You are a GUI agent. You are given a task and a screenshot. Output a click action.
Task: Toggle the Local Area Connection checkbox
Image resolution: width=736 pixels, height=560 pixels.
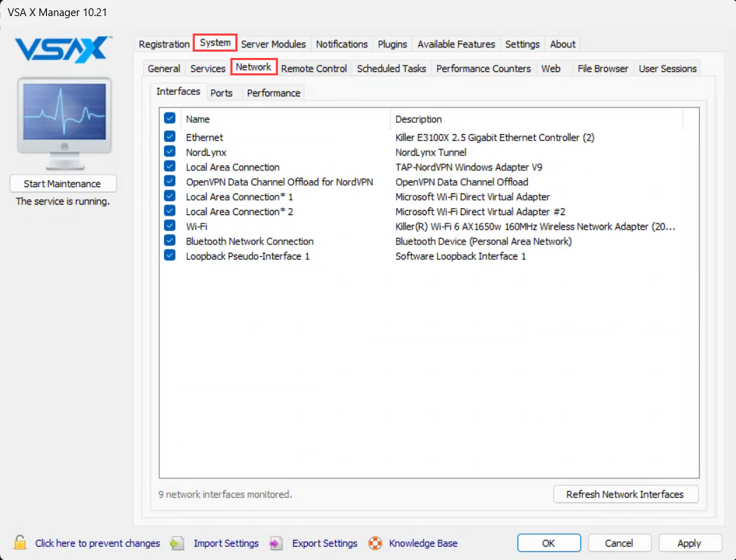[170, 166]
